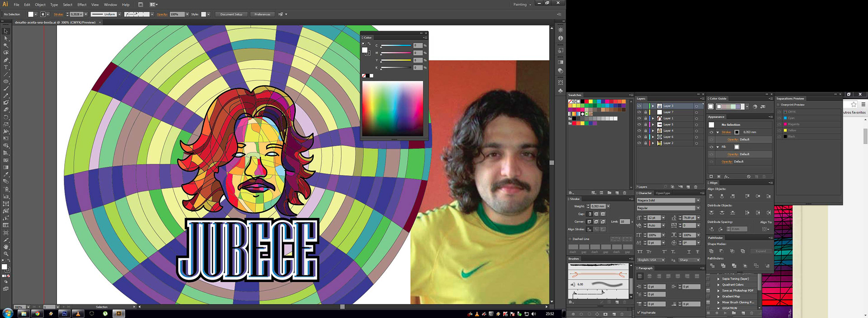This screenshot has height=318, width=868.
Task: Open the Object menu
Action: click(x=40, y=5)
